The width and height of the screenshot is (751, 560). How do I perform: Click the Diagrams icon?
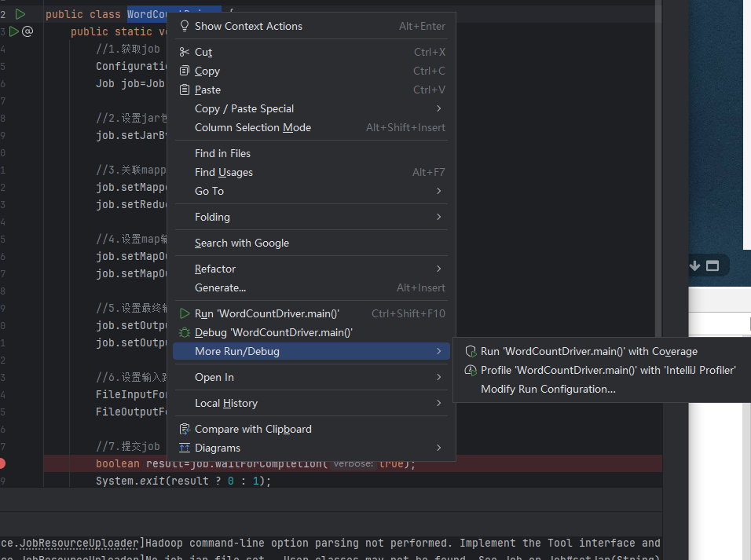point(185,448)
